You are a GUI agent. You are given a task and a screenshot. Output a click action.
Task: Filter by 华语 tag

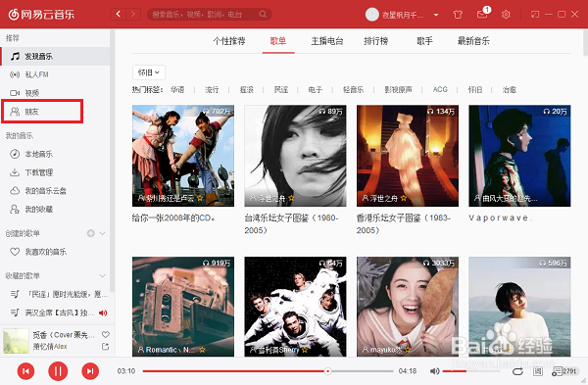(x=177, y=89)
